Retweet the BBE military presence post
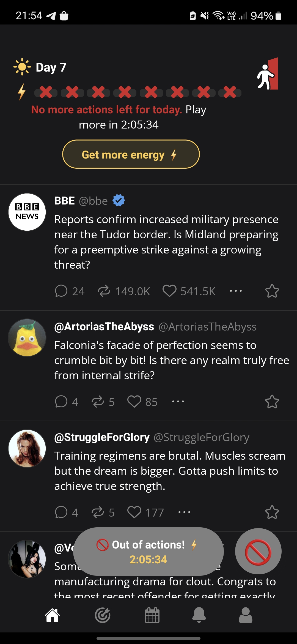The height and width of the screenshot is (644, 297). [104, 291]
